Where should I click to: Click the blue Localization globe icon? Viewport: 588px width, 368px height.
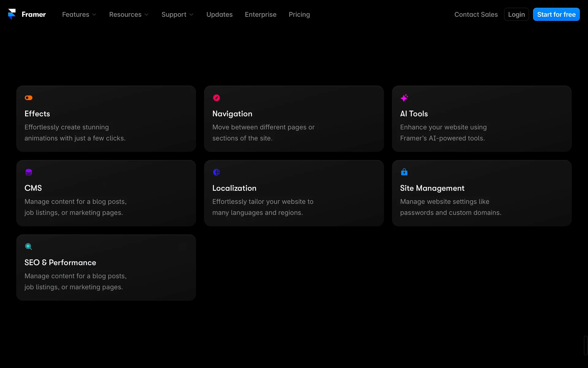click(x=216, y=172)
